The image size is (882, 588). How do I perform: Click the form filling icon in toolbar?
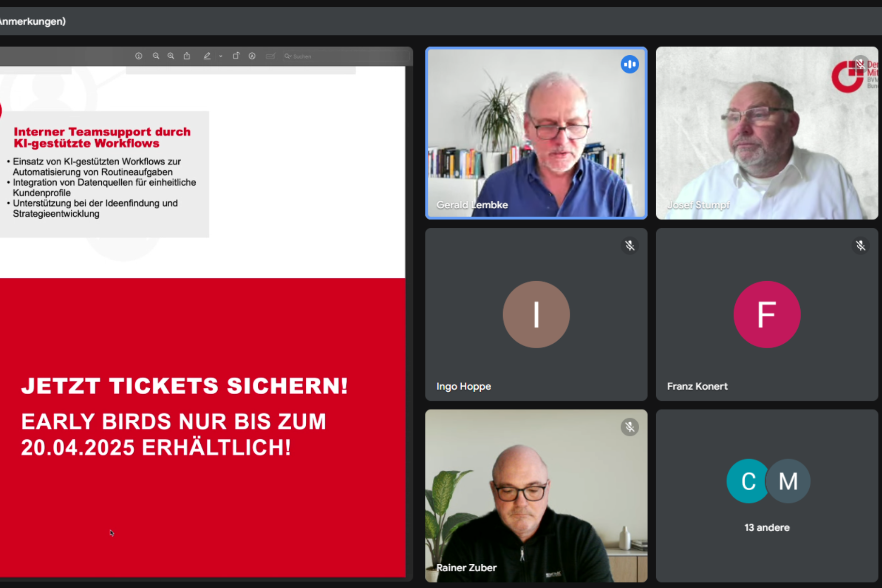[270, 56]
